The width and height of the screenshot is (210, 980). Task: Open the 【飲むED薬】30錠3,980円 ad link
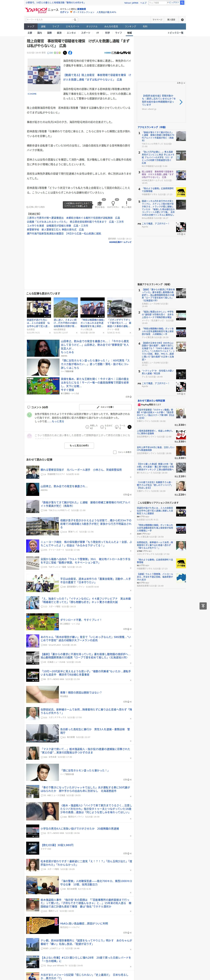(57, 845)
